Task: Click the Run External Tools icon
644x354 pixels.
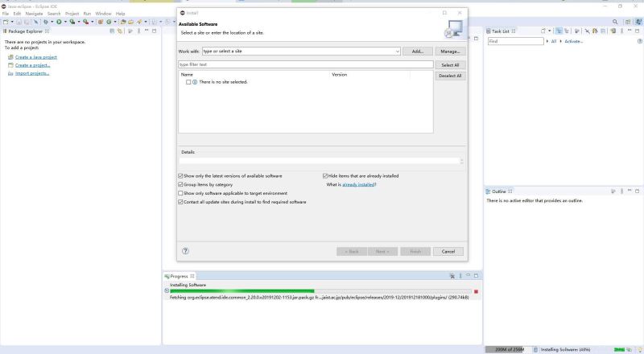Action: pos(86,22)
